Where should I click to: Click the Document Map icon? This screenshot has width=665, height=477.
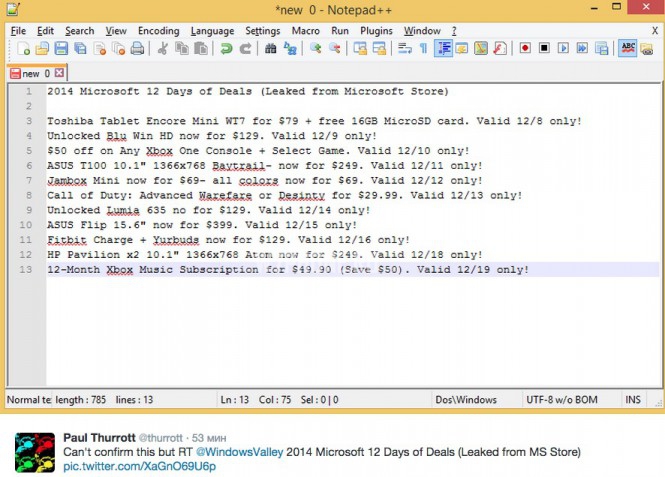[481, 49]
